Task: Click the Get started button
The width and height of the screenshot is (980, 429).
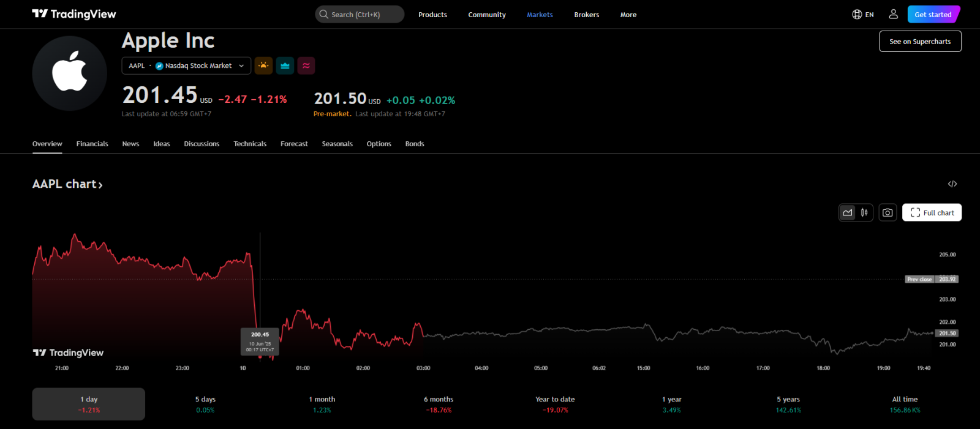Action: pyautogui.click(x=933, y=14)
